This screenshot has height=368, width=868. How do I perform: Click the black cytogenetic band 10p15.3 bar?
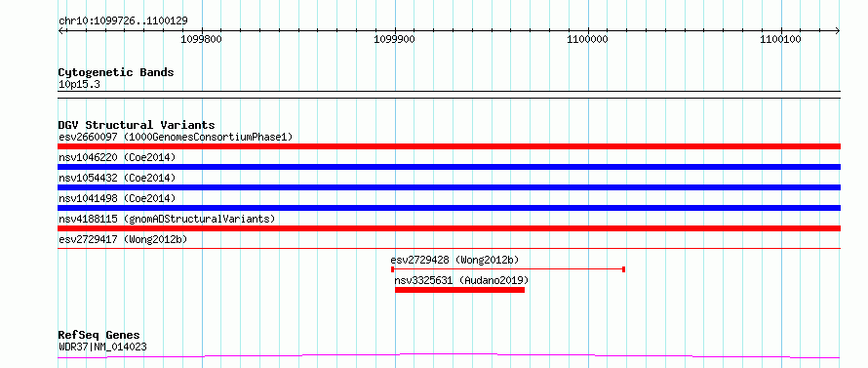[449, 95]
